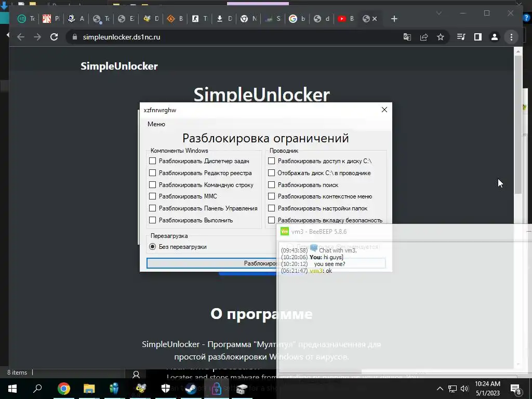This screenshot has width=532, height=399.
Task: Check Разблокировать Командную строку
Action: click(x=153, y=184)
